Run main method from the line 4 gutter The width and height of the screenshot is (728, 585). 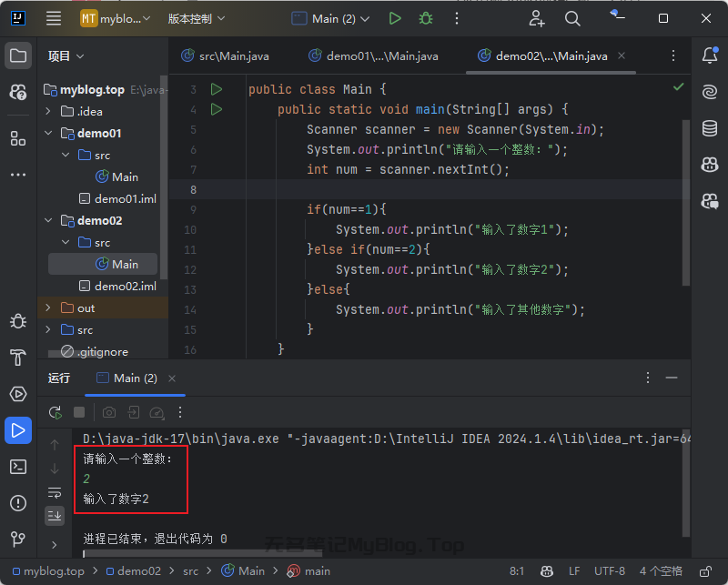pos(217,109)
